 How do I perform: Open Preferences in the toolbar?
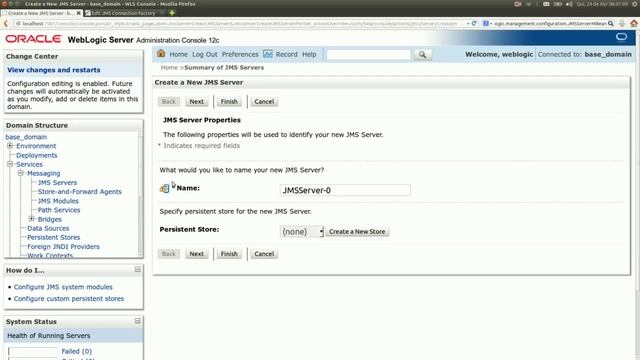coord(240,54)
